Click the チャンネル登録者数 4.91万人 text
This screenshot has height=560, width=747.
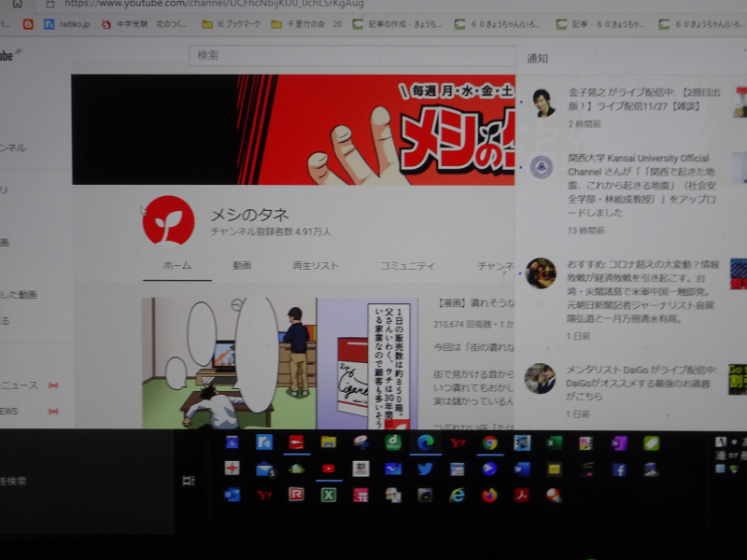click(x=271, y=231)
